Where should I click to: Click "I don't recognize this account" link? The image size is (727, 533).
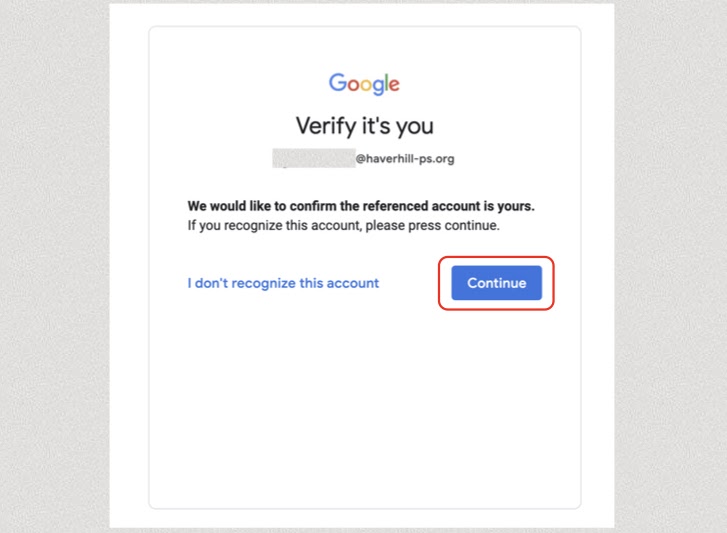[283, 283]
